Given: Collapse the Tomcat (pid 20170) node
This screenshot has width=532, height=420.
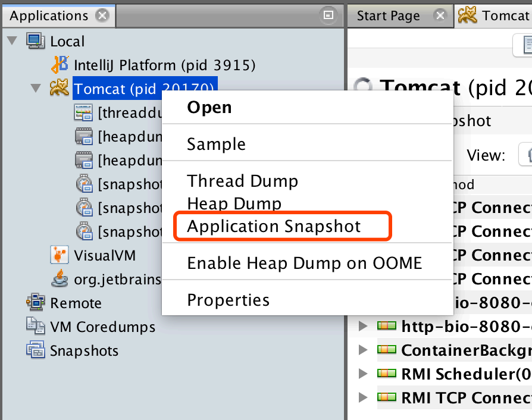Looking at the screenshot, I should tap(36, 88).
